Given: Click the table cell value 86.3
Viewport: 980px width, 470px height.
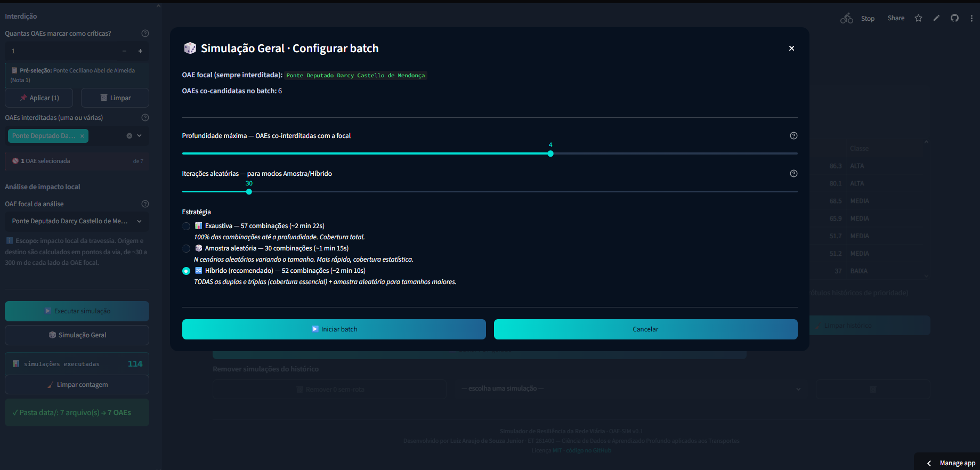Looking at the screenshot, I should 835,166.
